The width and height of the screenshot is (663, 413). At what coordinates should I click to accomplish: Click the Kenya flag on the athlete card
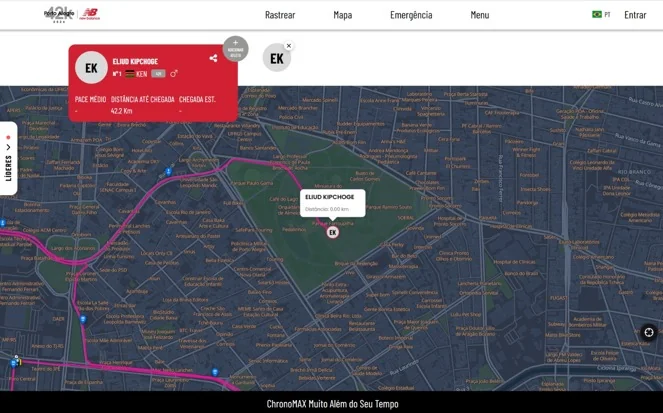(130, 74)
